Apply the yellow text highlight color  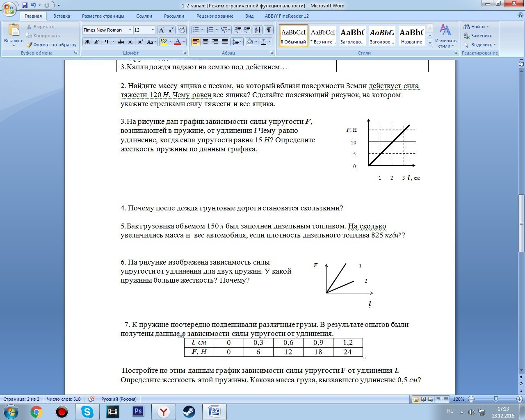click(x=164, y=42)
